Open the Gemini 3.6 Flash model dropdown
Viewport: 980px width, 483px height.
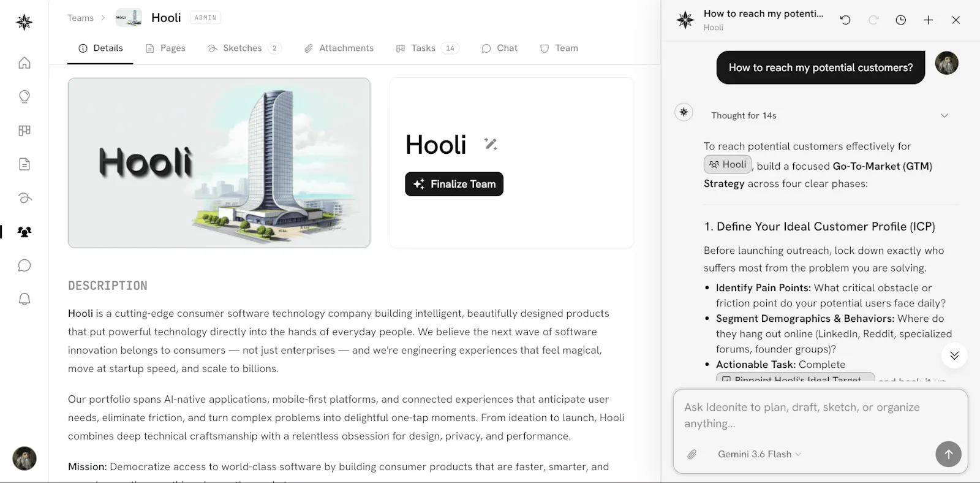click(759, 454)
